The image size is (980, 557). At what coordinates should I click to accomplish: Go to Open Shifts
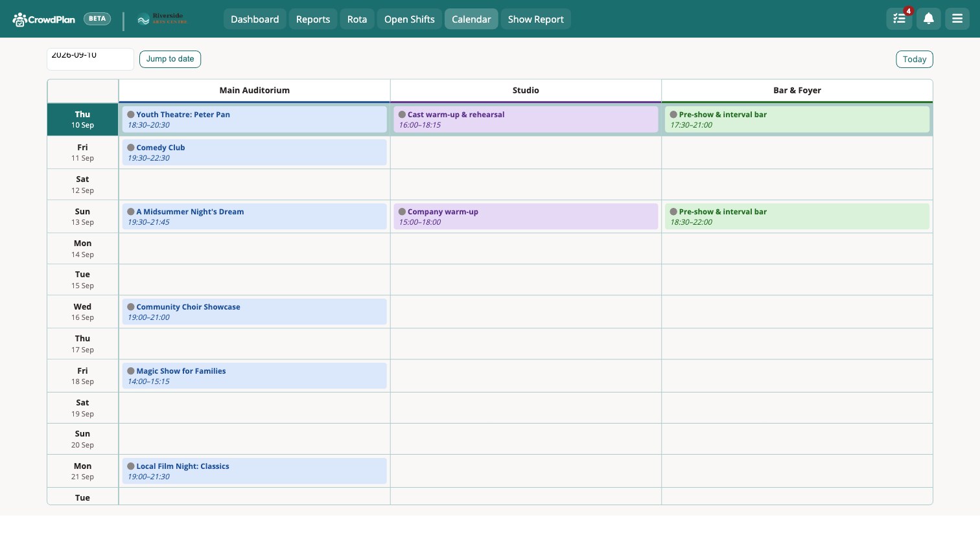point(410,19)
